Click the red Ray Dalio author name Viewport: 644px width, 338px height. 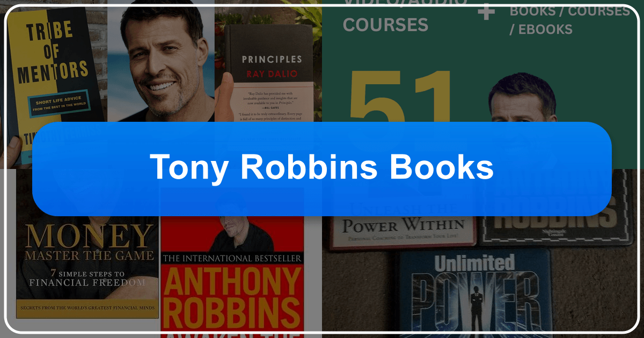click(x=268, y=74)
